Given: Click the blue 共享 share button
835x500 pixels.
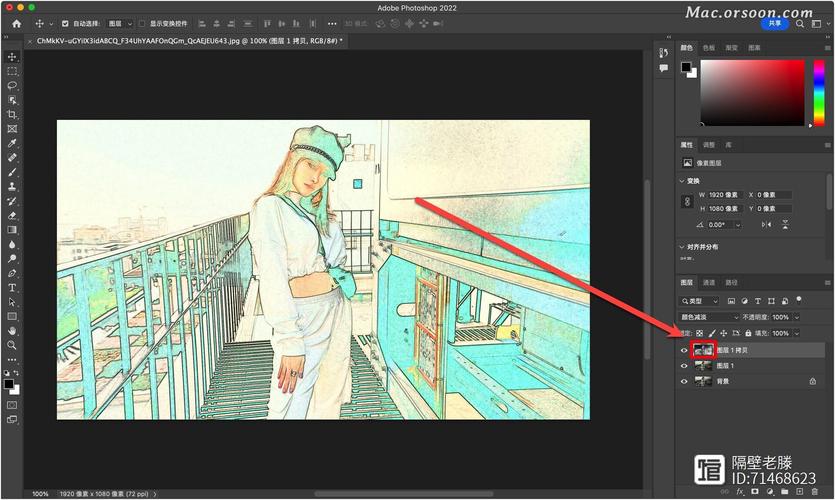Looking at the screenshot, I should pyautogui.click(x=775, y=23).
